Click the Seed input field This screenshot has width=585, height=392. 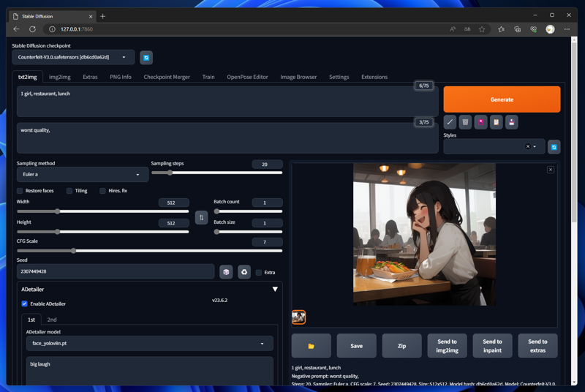[x=116, y=271]
